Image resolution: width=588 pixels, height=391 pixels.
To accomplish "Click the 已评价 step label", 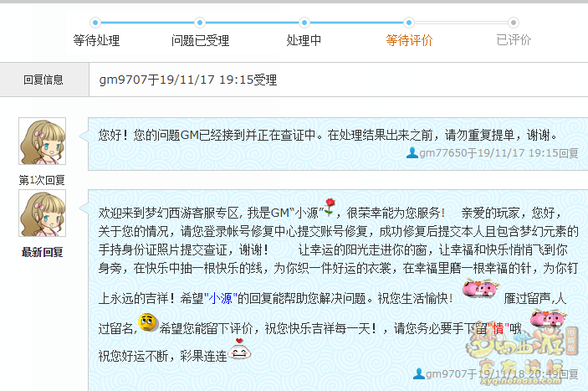I will click(514, 40).
